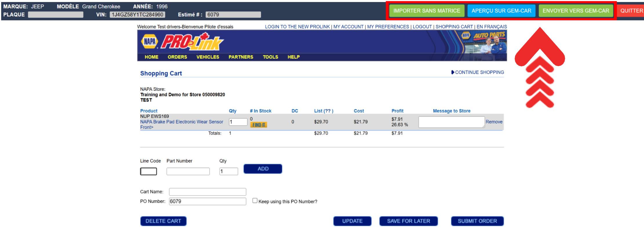Click Importer Sans Matrice button

427,11
